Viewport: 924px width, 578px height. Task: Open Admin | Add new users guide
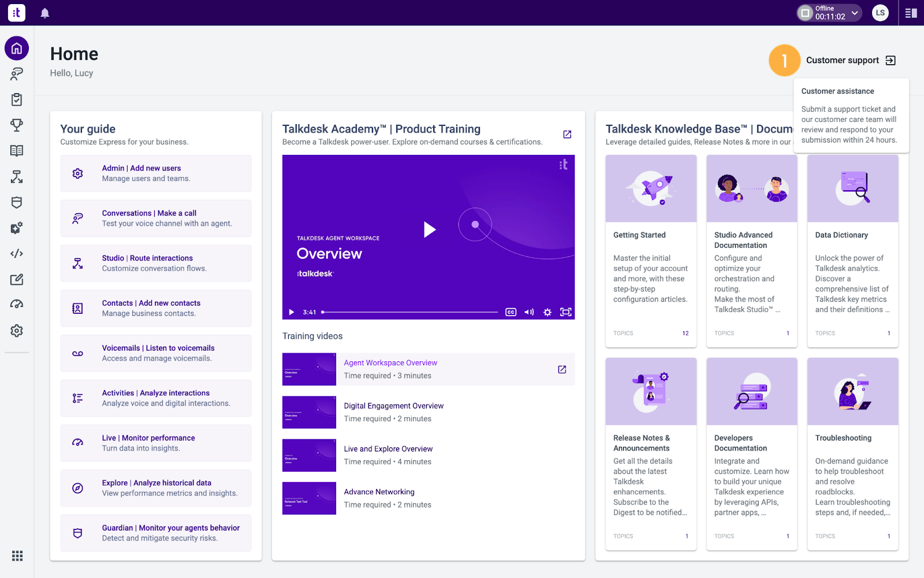156,173
